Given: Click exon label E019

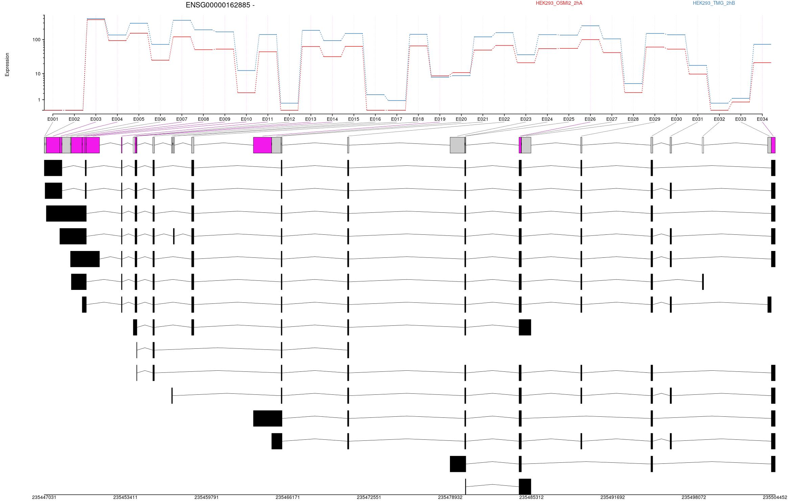Looking at the screenshot, I should click(x=440, y=119).
